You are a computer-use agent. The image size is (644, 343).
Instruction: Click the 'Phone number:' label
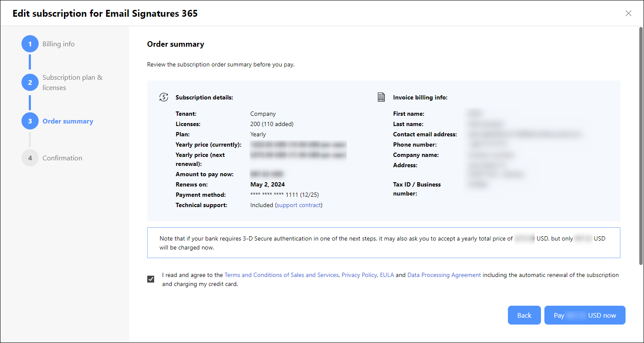pos(415,144)
